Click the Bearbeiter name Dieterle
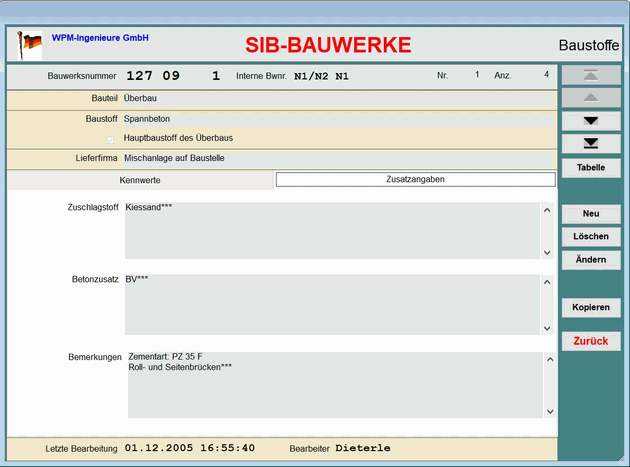630x467 pixels. point(363,448)
